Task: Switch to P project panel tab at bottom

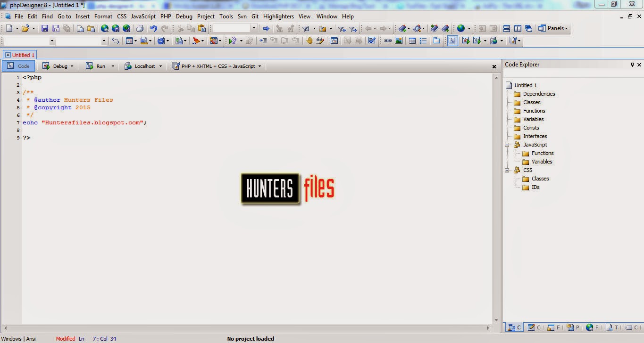Action: click(573, 327)
